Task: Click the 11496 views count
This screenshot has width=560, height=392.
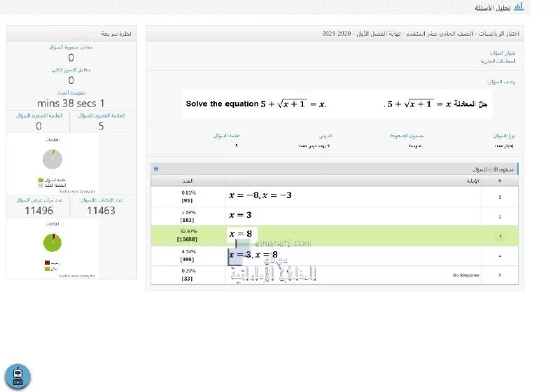Action: 39,211
